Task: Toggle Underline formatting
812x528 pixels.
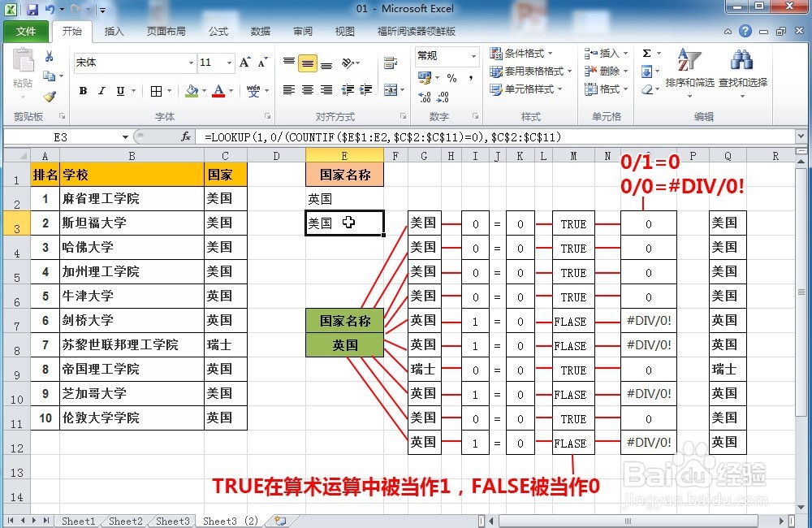Action: [x=120, y=91]
